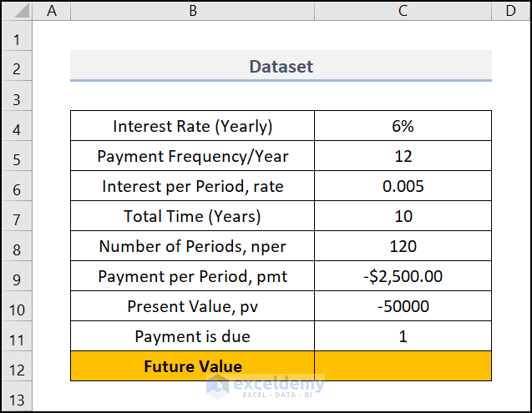Select row 12 header
The image size is (532, 413).
point(17,366)
